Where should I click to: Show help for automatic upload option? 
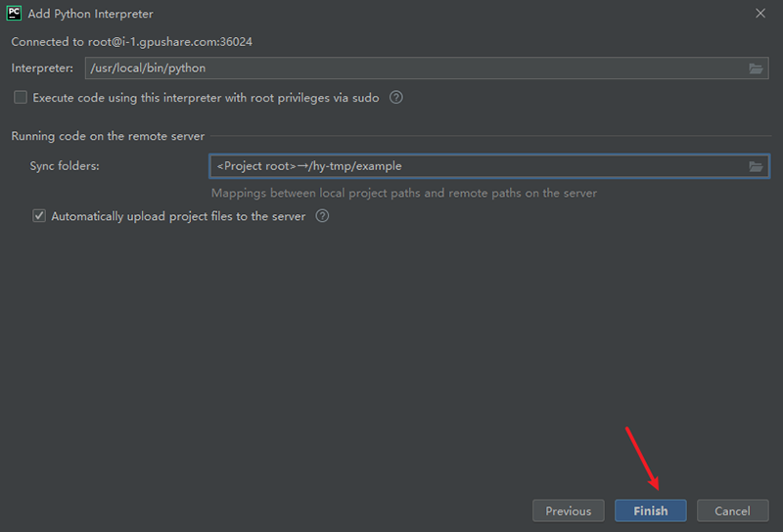click(322, 216)
